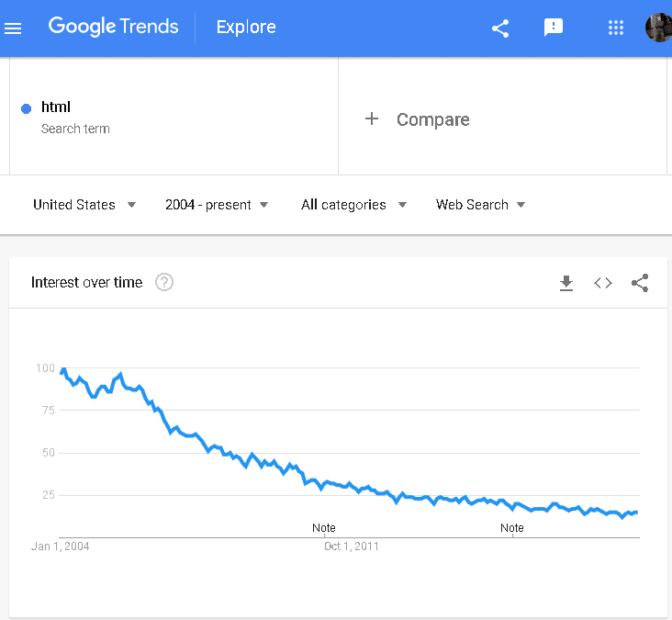Open the Google apps grid
Viewport: 672px width, 620px height.
pyautogui.click(x=616, y=28)
